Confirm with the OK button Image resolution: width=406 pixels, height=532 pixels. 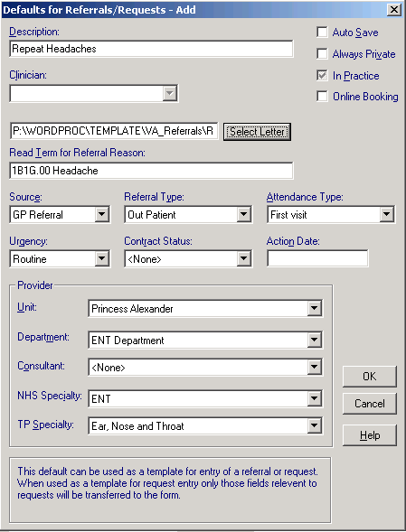(x=369, y=377)
